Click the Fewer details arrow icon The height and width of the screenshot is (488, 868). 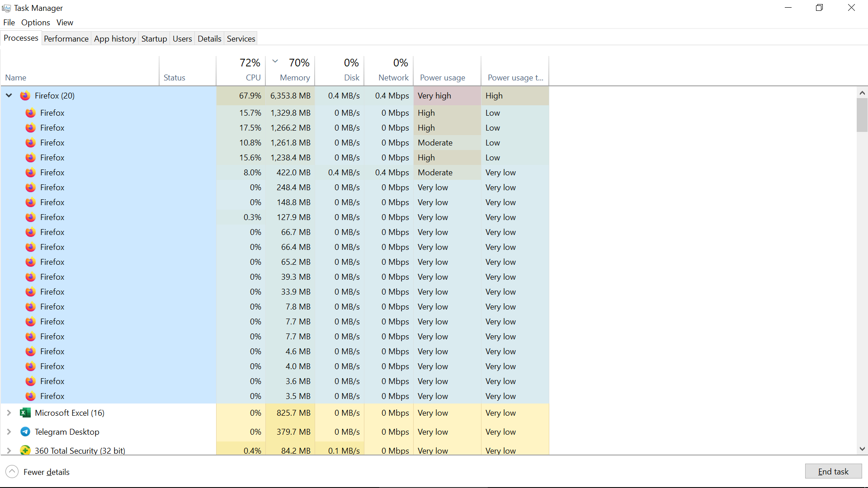point(12,472)
